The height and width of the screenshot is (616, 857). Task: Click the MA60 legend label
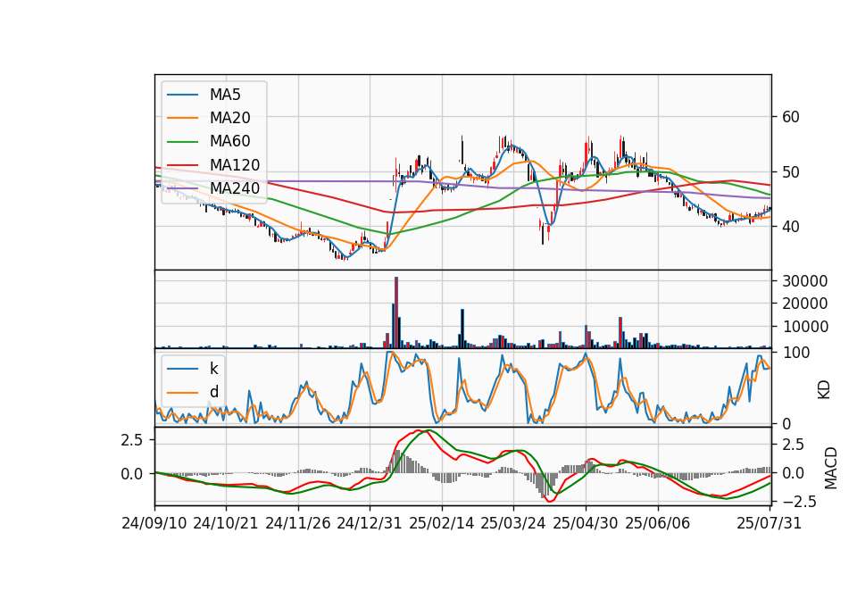[x=229, y=141]
